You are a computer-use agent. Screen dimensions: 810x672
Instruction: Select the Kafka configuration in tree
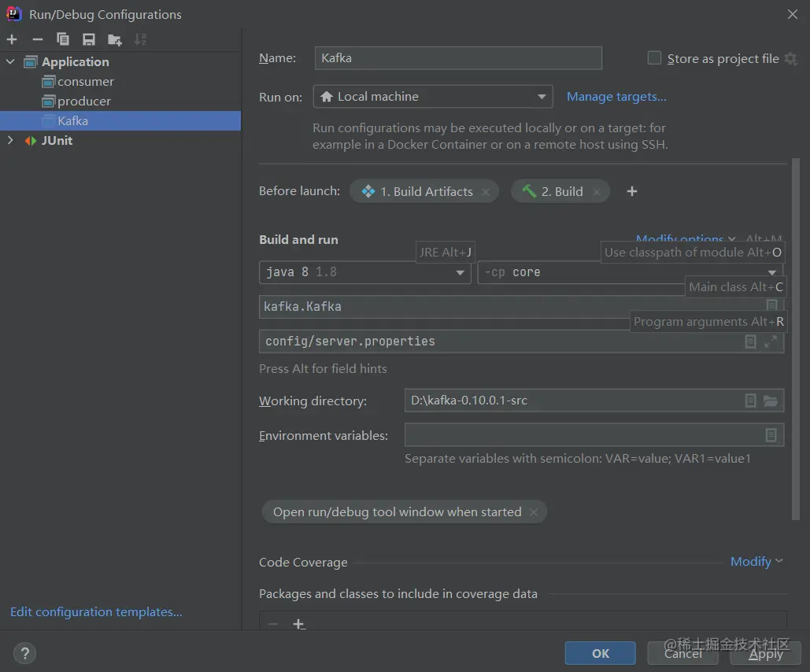pos(120,121)
